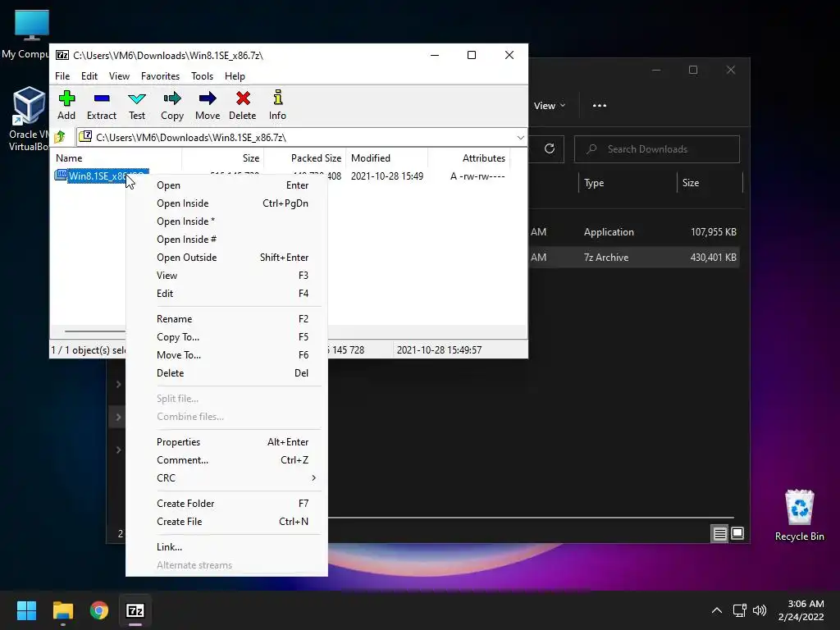Open the Edit menu
The width and height of the screenshot is (840, 630).
tap(89, 76)
